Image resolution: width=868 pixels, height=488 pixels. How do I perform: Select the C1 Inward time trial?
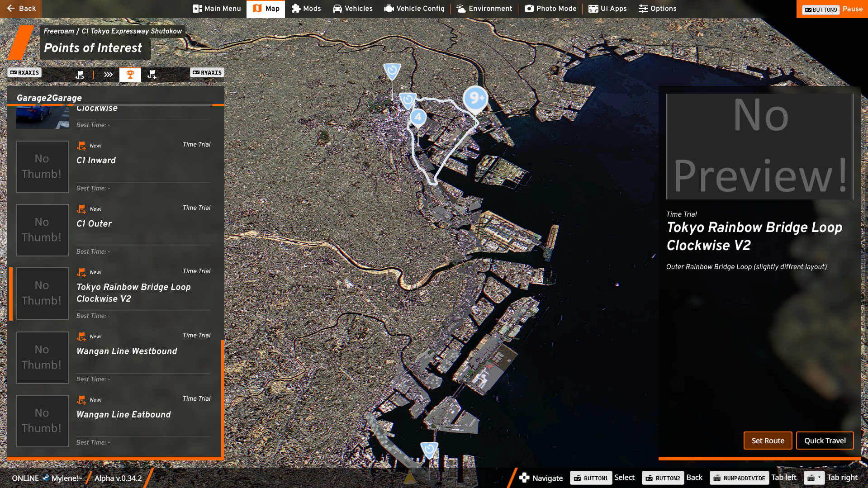coord(114,167)
